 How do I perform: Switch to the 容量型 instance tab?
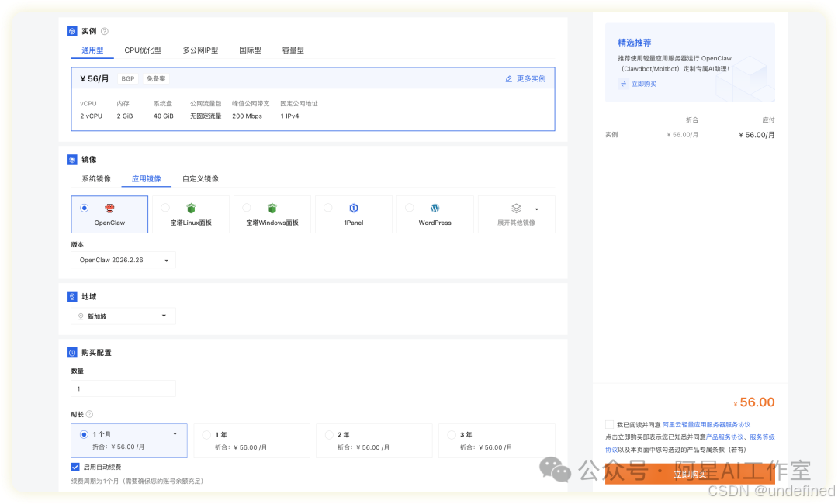(293, 50)
